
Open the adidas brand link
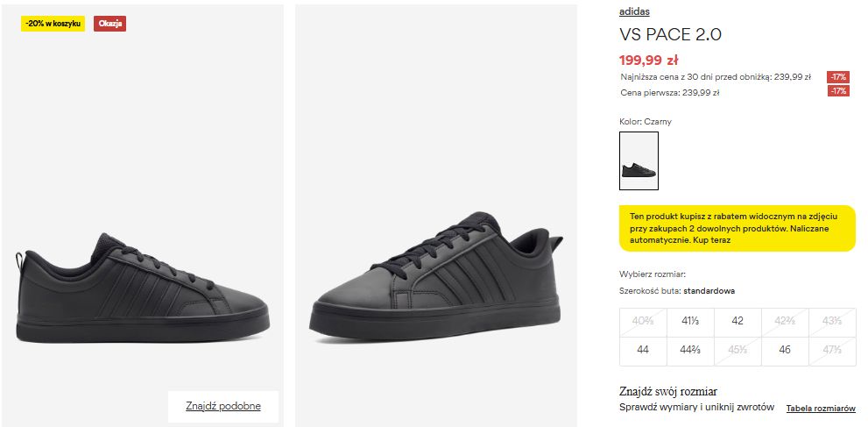(x=634, y=11)
